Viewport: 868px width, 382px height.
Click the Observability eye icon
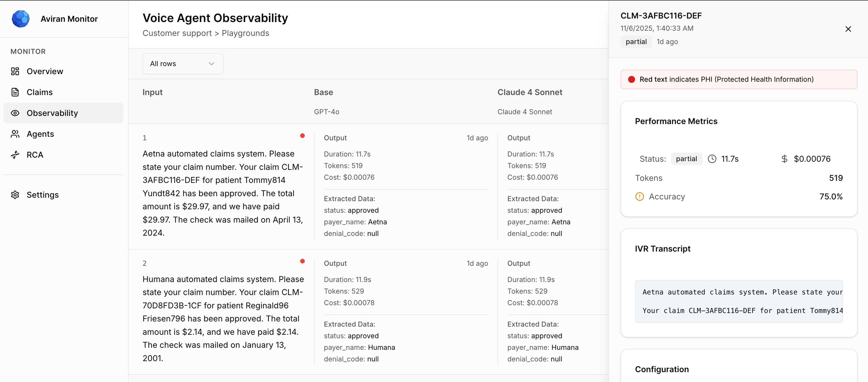pos(15,113)
